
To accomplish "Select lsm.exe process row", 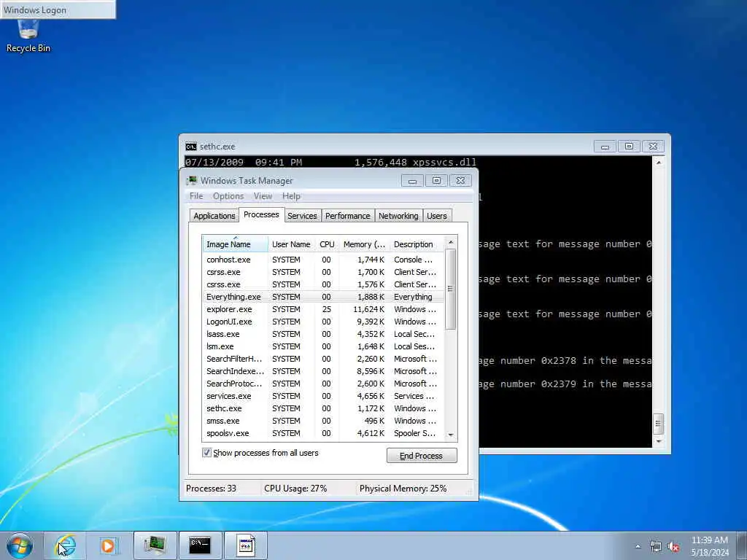I will click(x=323, y=346).
